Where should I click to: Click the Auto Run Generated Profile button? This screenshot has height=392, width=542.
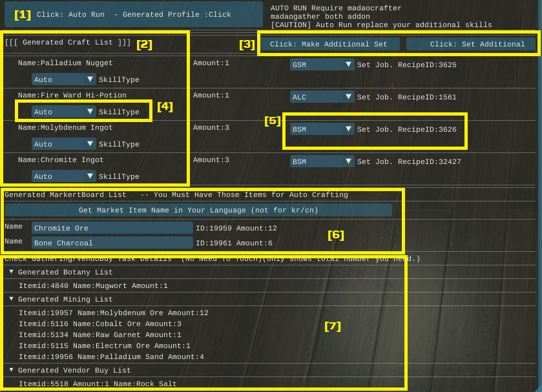click(133, 14)
